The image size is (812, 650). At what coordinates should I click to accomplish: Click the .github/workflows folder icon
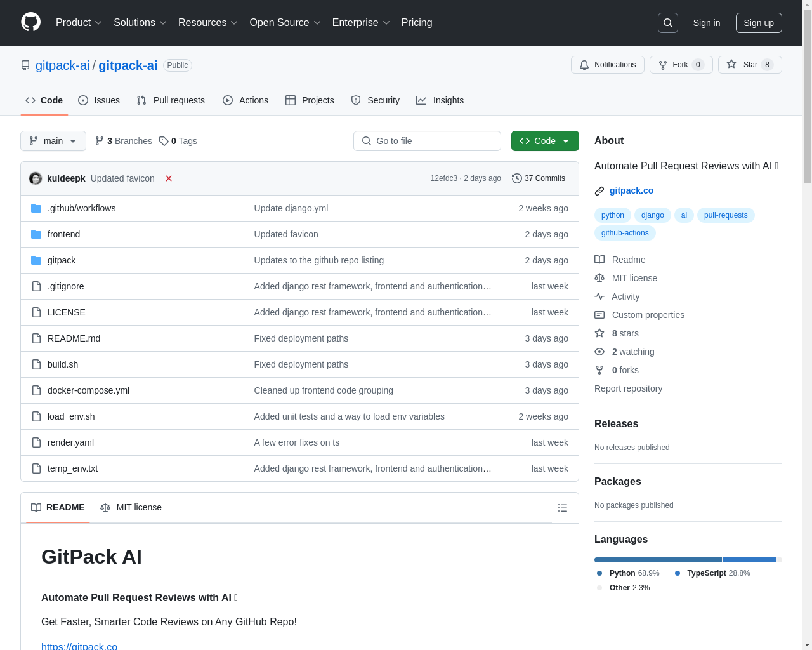tap(36, 208)
